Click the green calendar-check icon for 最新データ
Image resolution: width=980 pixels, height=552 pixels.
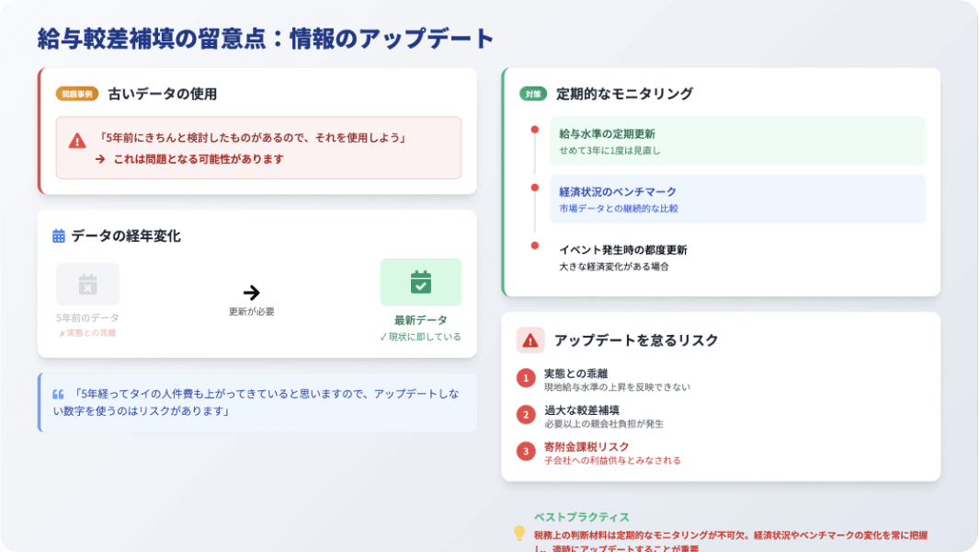(421, 282)
